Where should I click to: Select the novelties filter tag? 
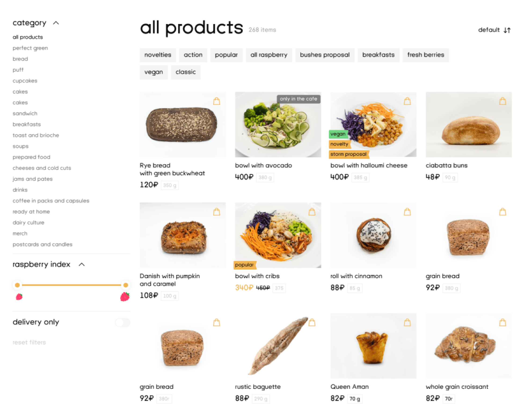pos(158,55)
